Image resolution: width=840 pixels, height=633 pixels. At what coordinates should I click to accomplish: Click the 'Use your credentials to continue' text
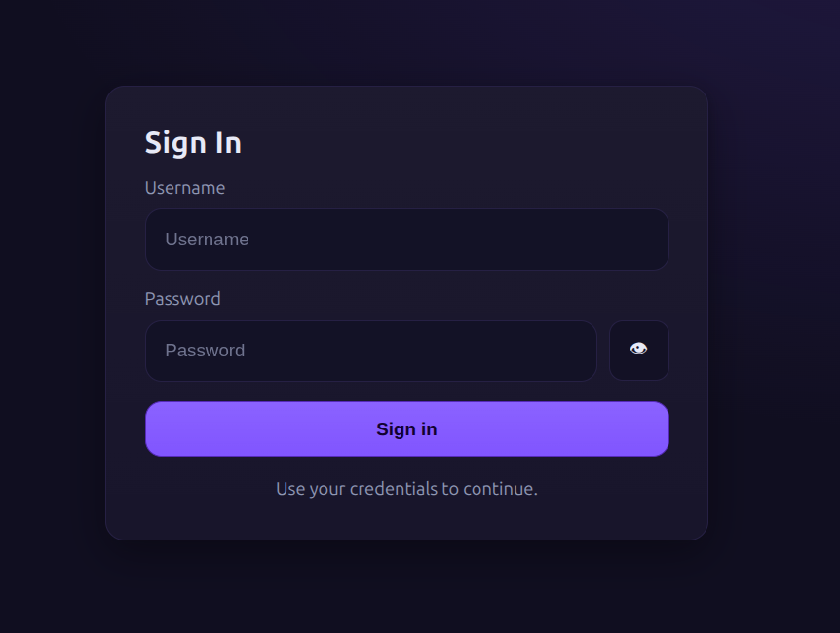[x=406, y=489]
